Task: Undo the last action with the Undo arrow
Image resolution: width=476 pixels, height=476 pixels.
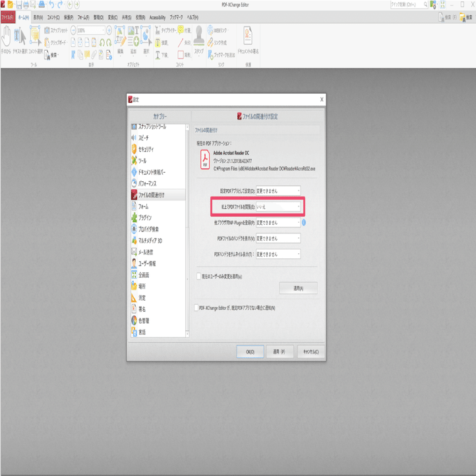Action: [x=51, y=4]
